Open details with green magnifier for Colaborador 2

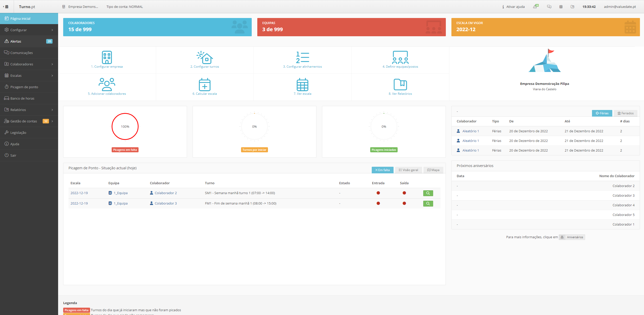[x=428, y=193]
